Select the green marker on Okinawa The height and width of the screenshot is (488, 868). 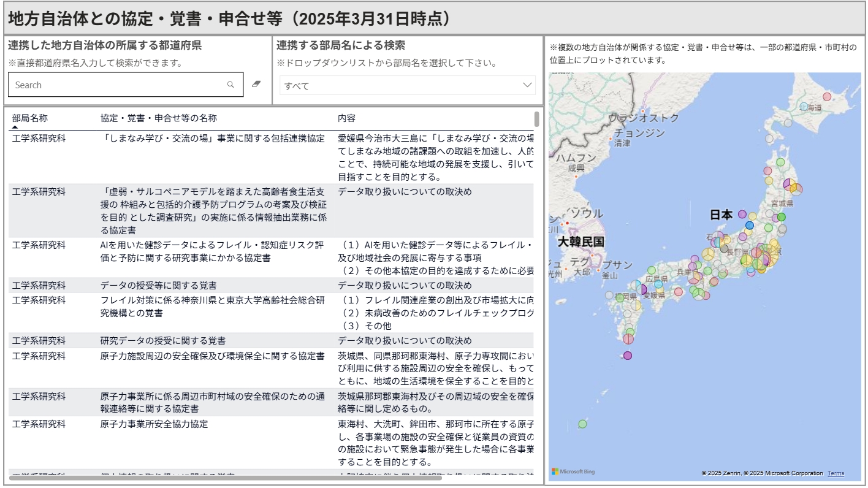point(582,424)
